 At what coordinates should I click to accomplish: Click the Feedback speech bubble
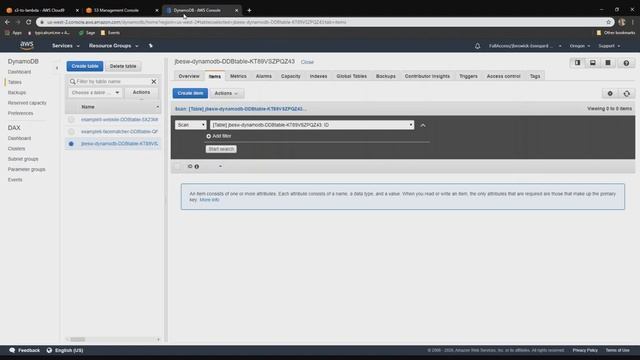click(12, 350)
